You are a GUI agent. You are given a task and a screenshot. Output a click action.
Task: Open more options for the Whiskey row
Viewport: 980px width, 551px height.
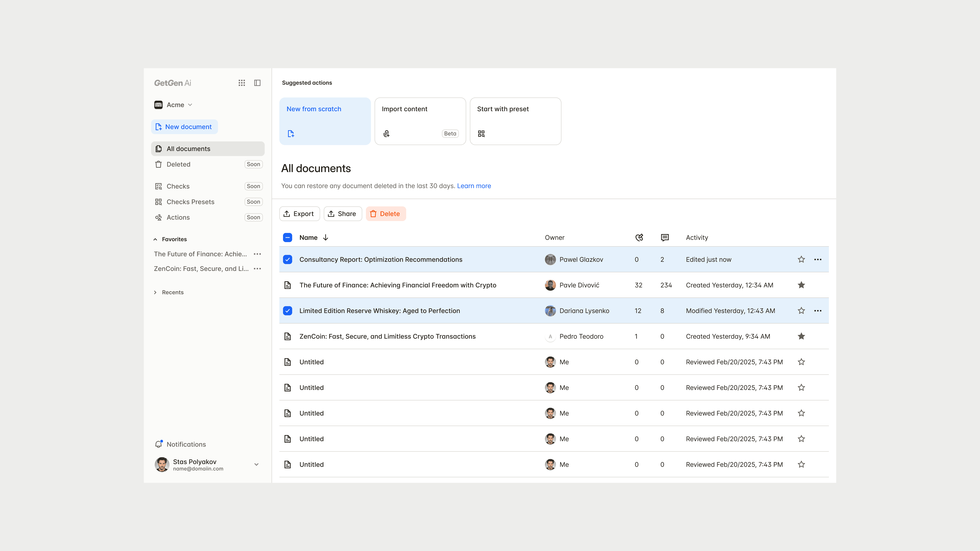point(818,311)
